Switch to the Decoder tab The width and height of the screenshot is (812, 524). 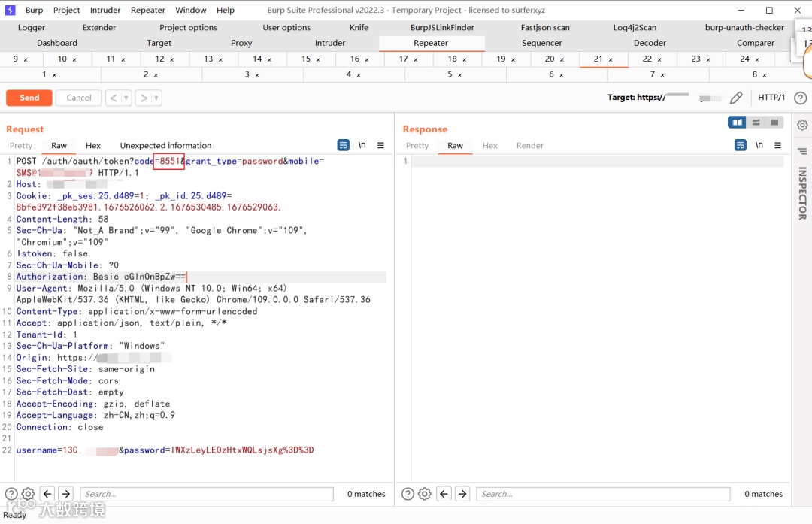coord(650,43)
